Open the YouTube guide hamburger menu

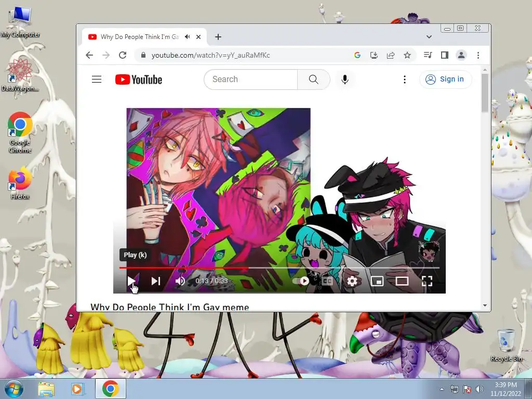coord(97,79)
